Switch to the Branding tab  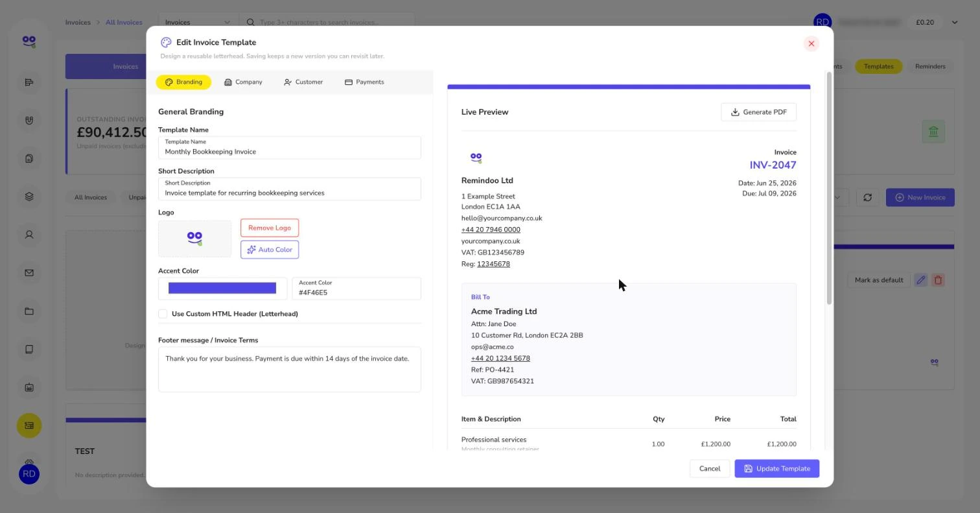183,82
